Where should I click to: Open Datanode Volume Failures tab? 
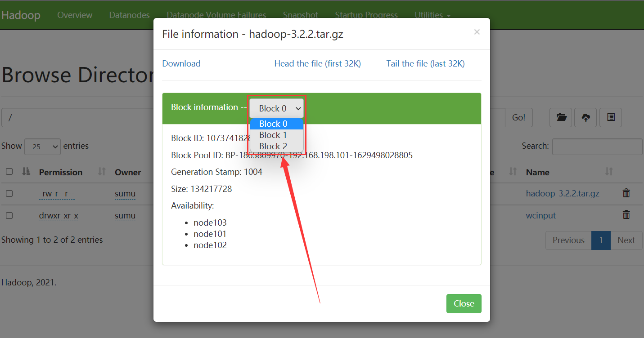coord(216,15)
